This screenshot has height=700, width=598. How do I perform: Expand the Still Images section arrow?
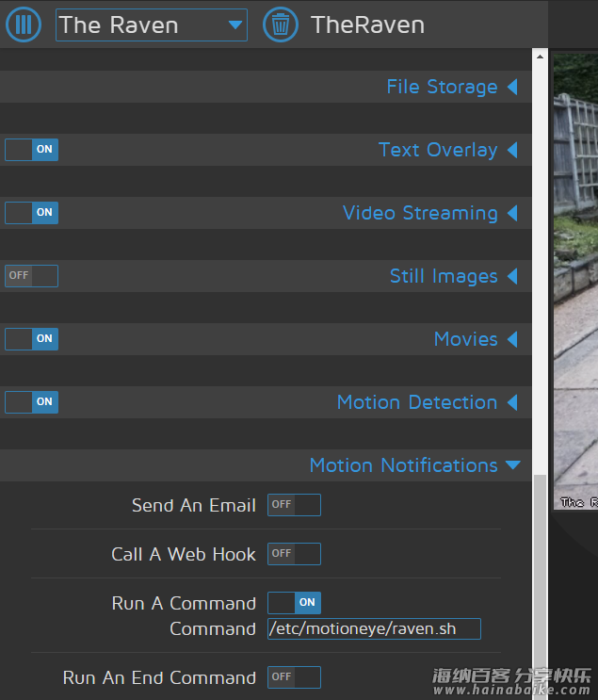[x=512, y=276]
